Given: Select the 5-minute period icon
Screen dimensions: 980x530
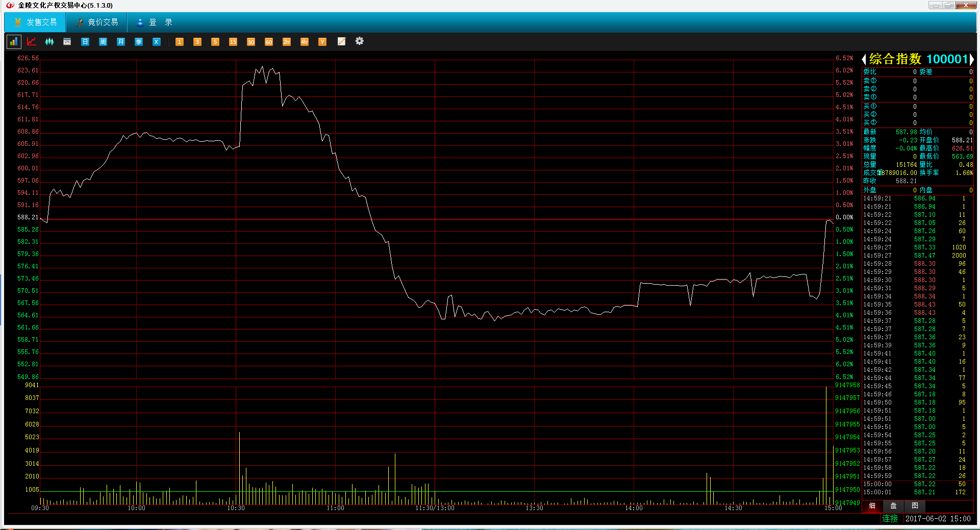Looking at the screenshot, I should click(215, 42).
